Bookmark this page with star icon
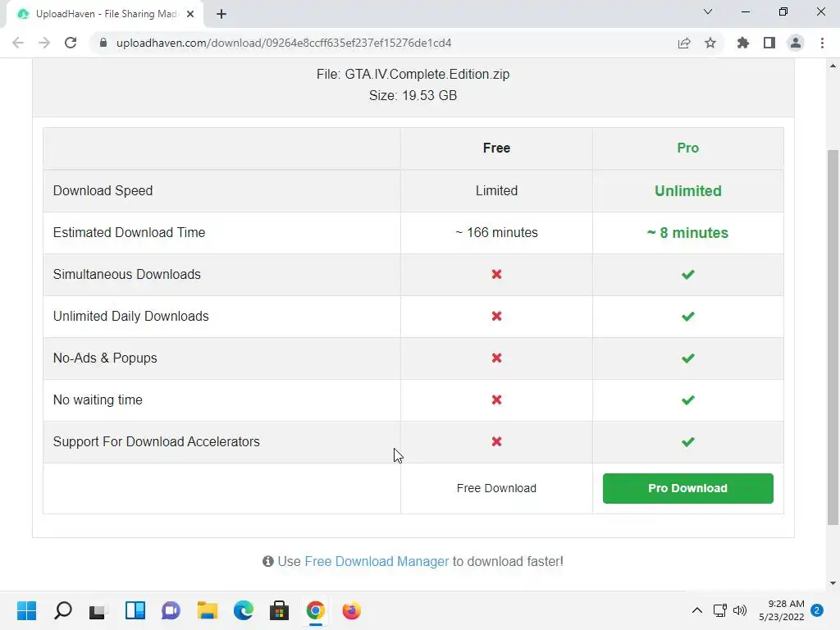 click(x=710, y=43)
